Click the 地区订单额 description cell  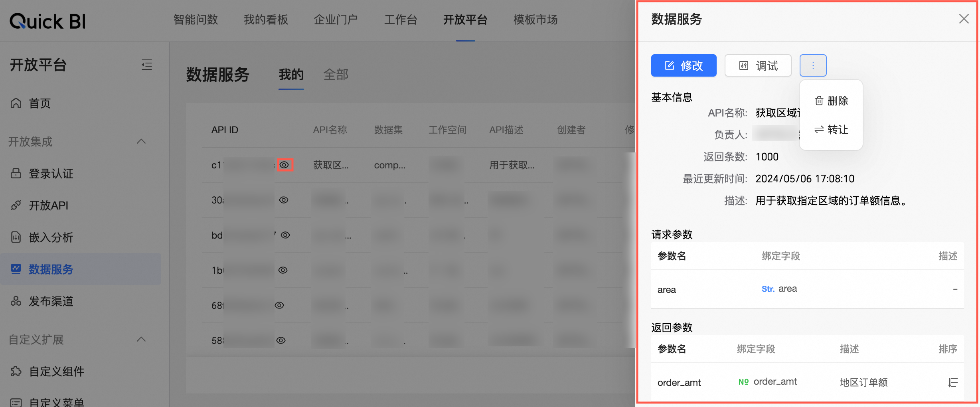point(863,382)
